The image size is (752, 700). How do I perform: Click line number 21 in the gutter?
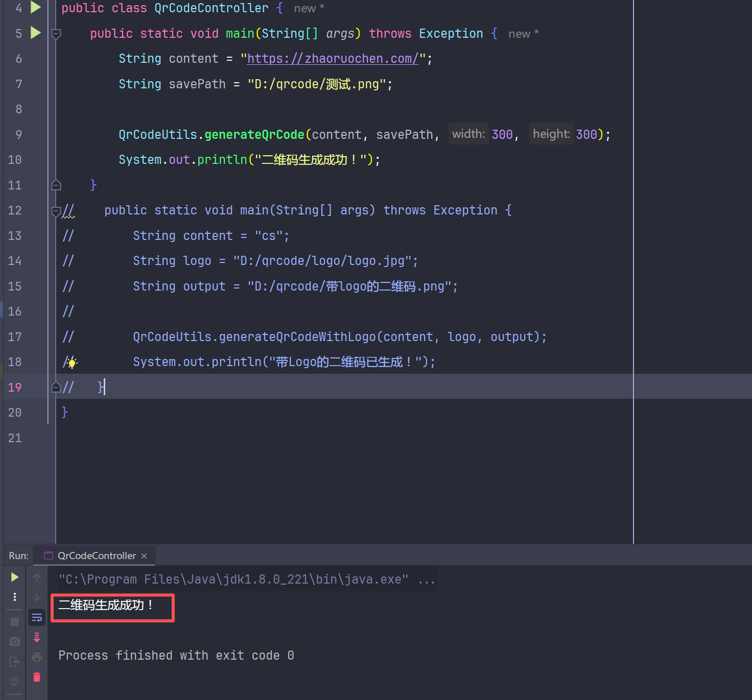pos(15,438)
